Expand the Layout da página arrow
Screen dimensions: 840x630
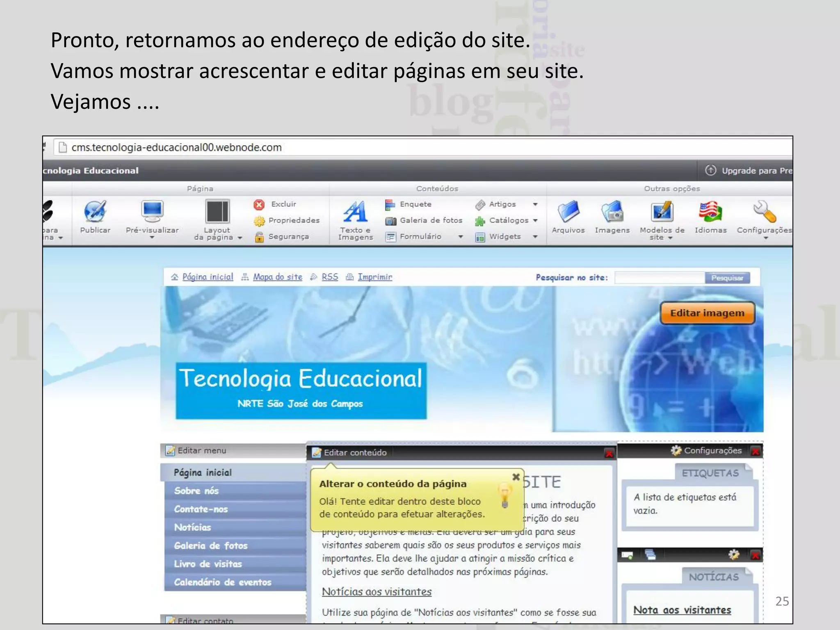tap(240, 237)
